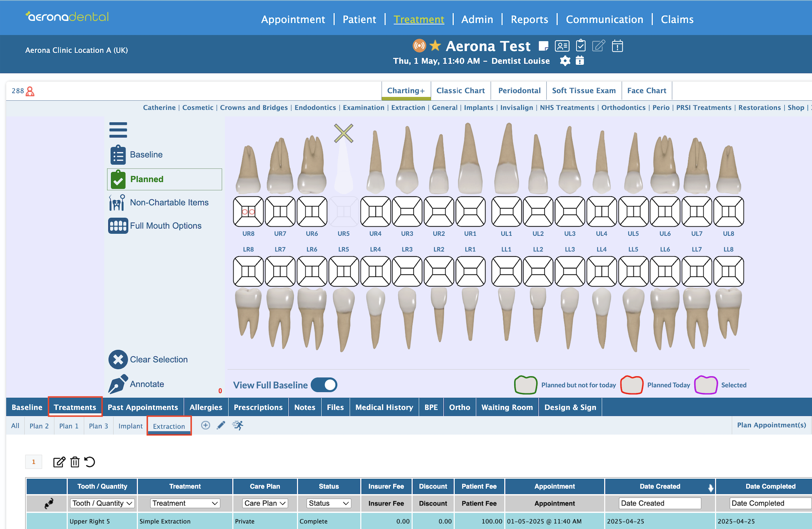Click the edit pencil icon in patient header

[x=599, y=46]
